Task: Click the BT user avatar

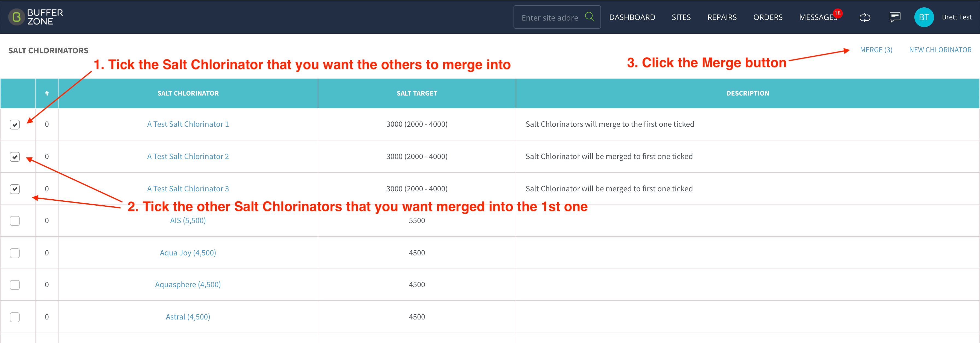Action: (x=924, y=17)
